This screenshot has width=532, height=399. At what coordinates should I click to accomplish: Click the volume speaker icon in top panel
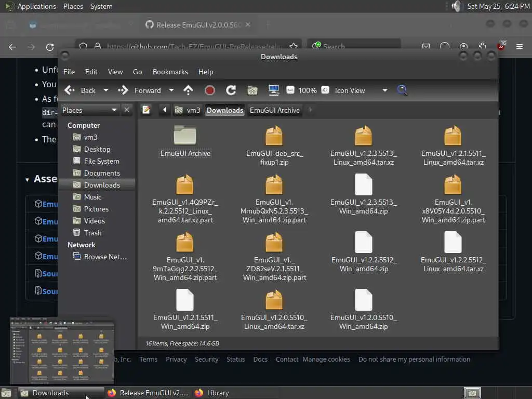click(456, 6)
